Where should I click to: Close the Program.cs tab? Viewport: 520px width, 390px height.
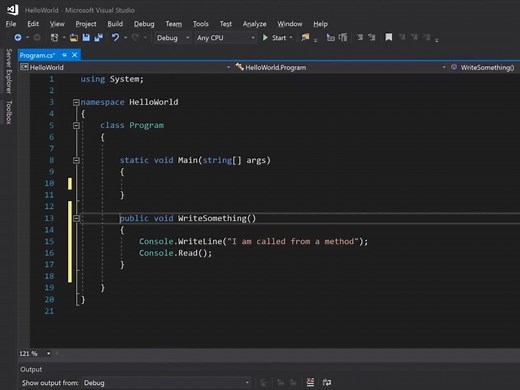click(x=75, y=55)
